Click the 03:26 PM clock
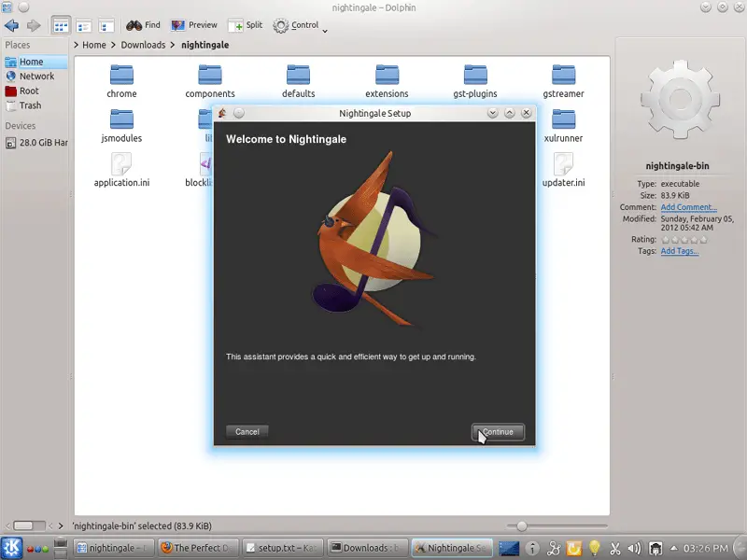Image resolution: width=747 pixels, height=560 pixels. 706,548
